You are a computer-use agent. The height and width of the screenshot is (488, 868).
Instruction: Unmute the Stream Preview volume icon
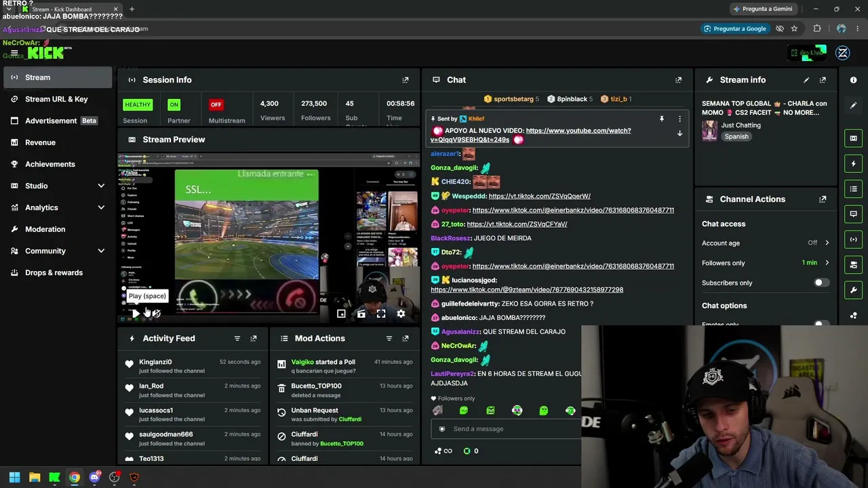tap(156, 313)
